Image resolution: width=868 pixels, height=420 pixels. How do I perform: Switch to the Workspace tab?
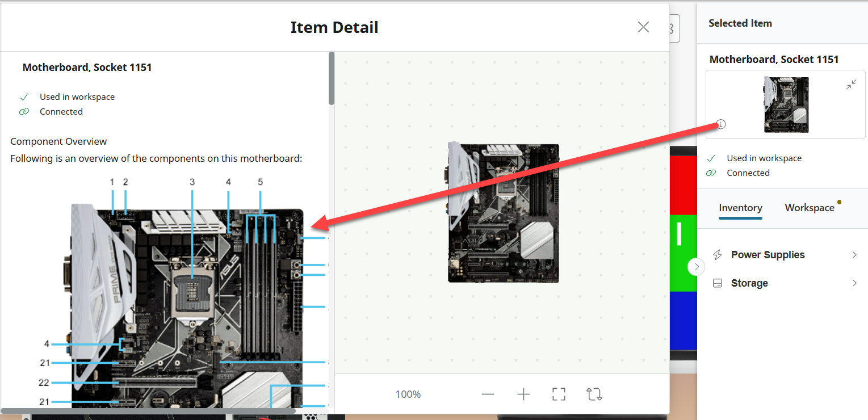810,208
